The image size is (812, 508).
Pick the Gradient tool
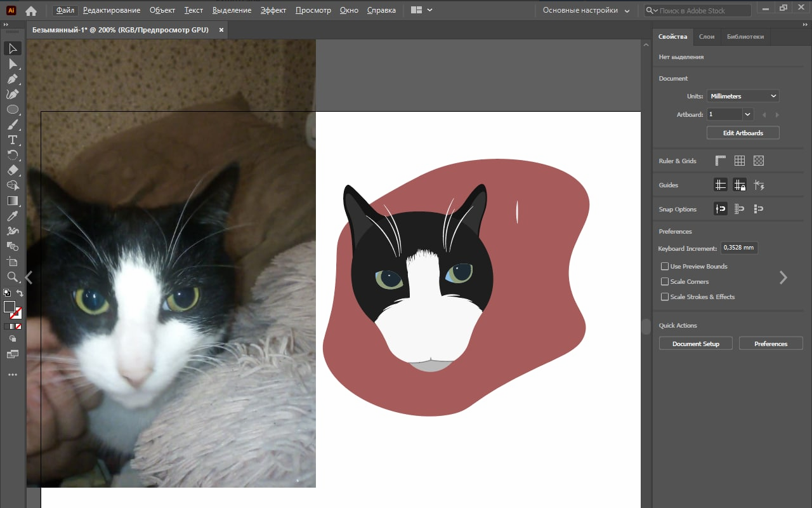(x=12, y=201)
